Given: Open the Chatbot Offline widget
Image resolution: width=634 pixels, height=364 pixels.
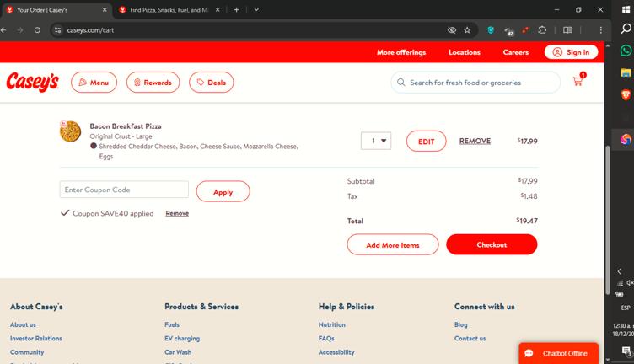Looking at the screenshot, I should (558, 354).
